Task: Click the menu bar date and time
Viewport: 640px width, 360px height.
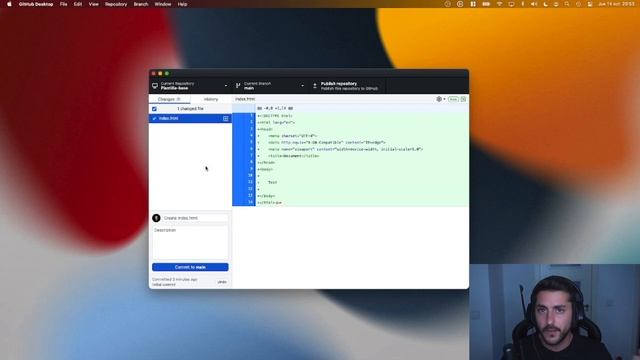Action: [616, 4]
